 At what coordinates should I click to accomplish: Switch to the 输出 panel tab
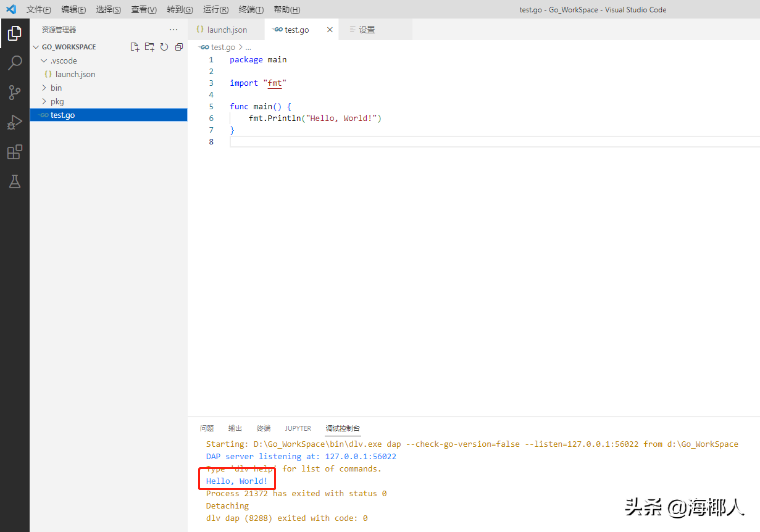tap(235, 428)
